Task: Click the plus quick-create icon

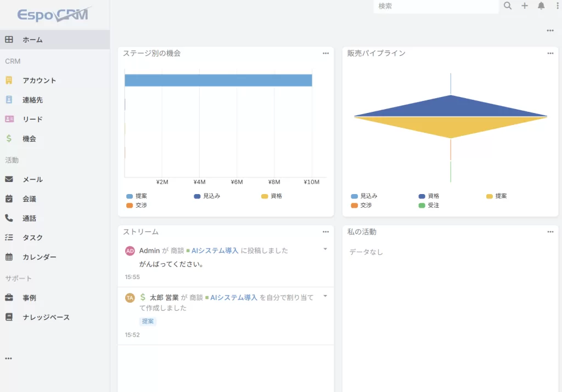Action: click(525, 6)
